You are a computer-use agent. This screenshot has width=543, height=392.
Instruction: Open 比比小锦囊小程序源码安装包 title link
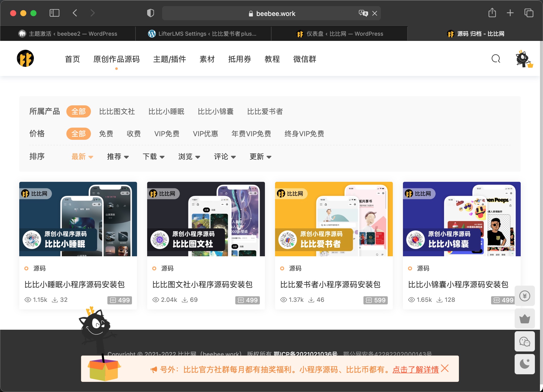click(x=458, y=285)
